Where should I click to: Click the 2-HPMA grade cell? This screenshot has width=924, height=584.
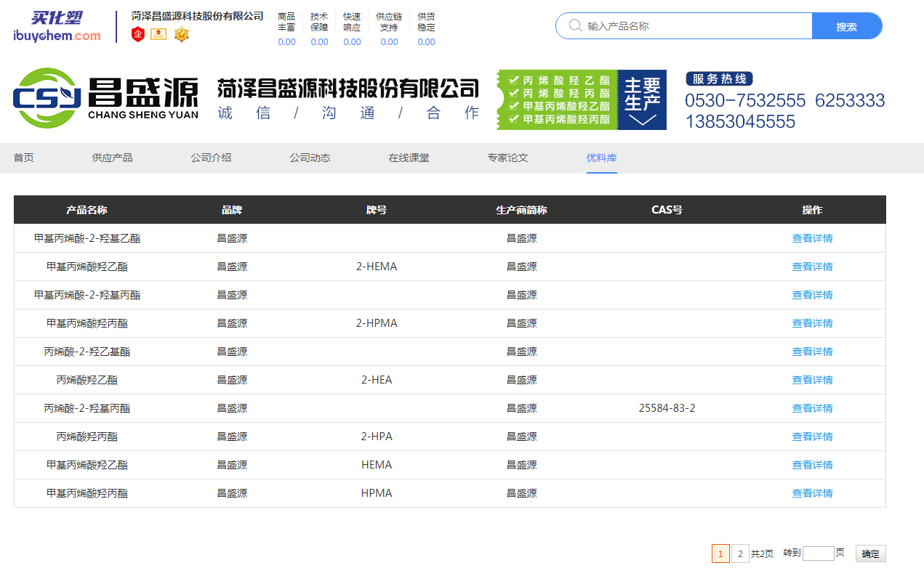(377, 323)
